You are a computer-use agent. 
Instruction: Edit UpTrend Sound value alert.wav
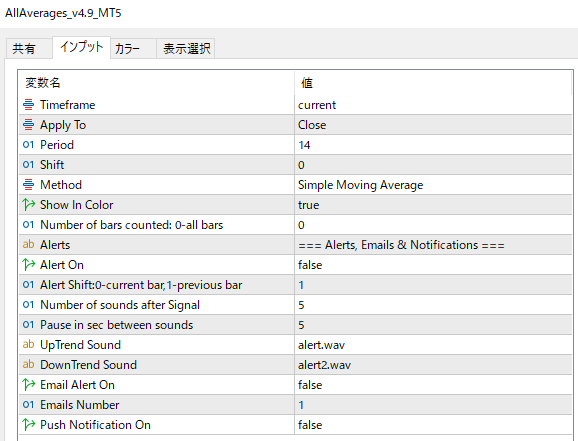[x=433, y=344]
